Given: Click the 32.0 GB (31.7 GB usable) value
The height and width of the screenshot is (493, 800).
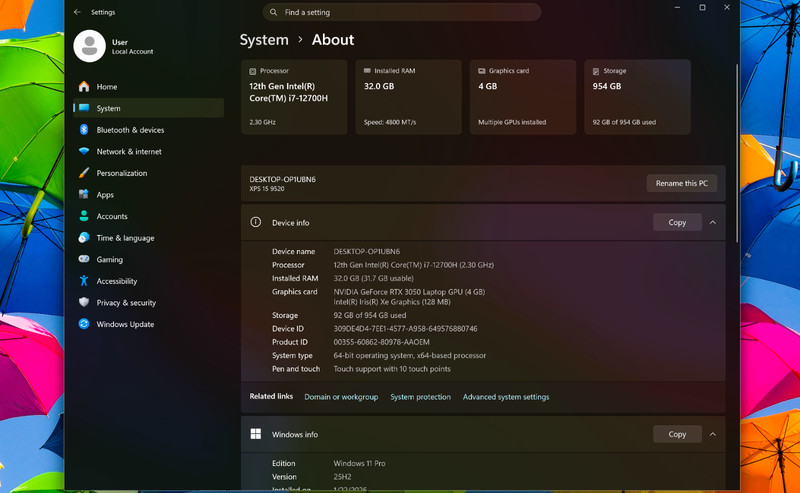Looking at the screenshot, I should (373, 278).
